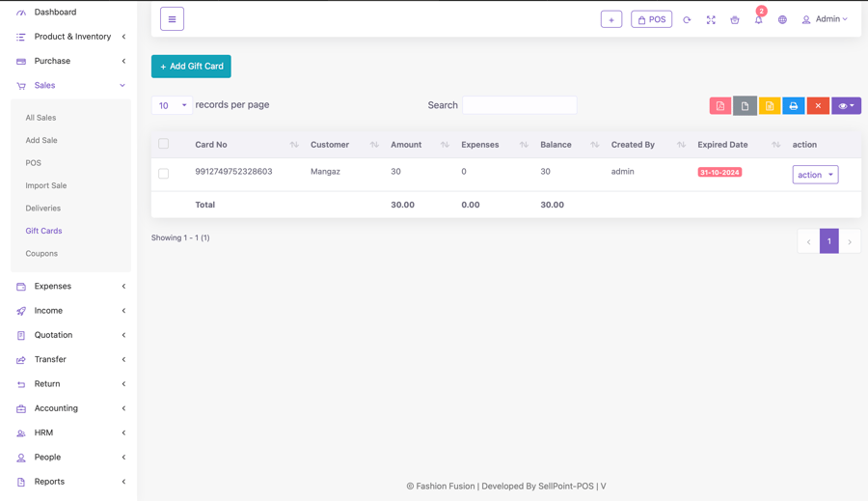The width and height of the screenshot is (868, 501).
Task: Export table as PDF
Action: [x=719, y=106]
